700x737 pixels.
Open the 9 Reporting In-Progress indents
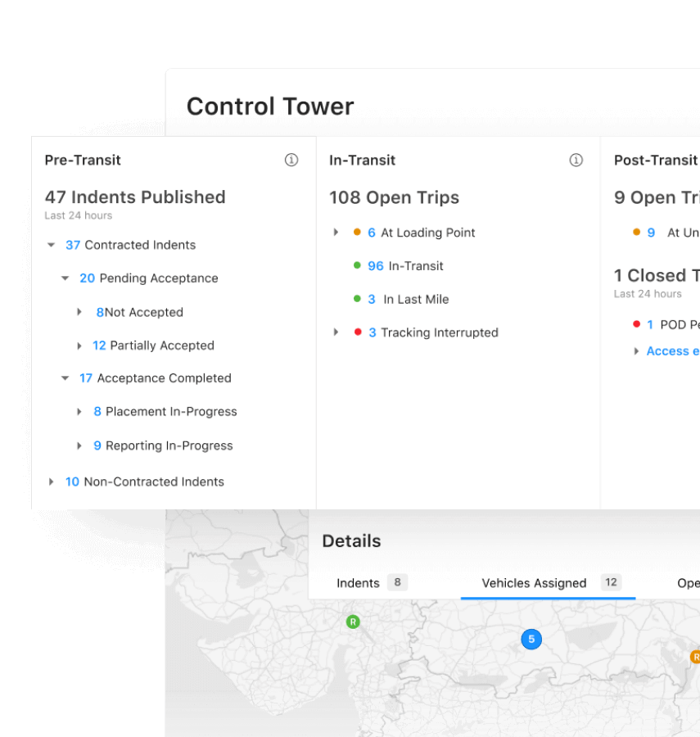tap(97, 445)
